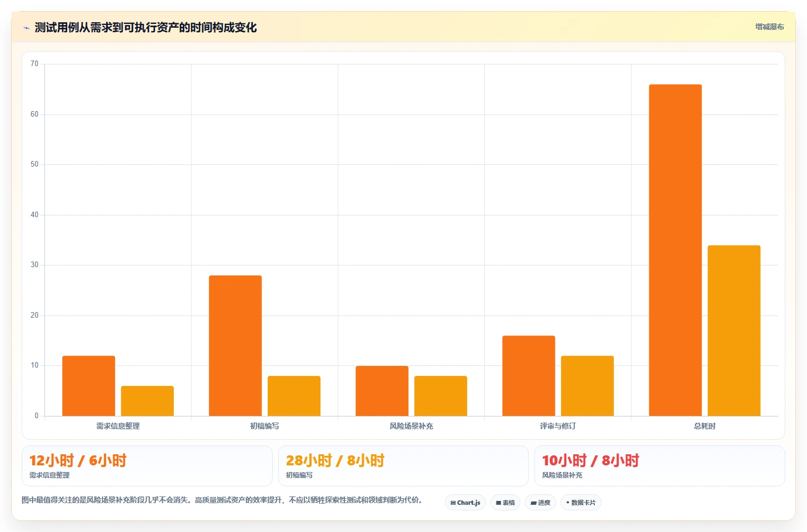This screenshot has height=532, width=807.
Task: Click the lightning icon beside the chart title
Action: point(26,28)
